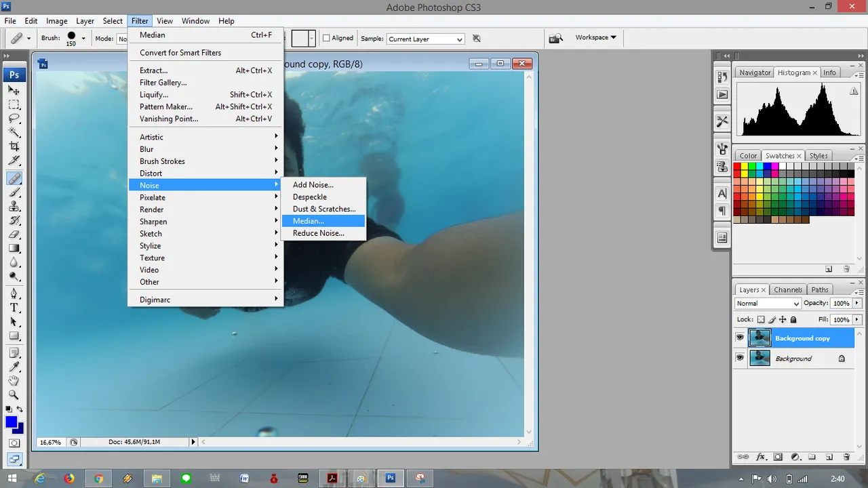Select the Clone Stamp tool

click(x=14, y=207)
